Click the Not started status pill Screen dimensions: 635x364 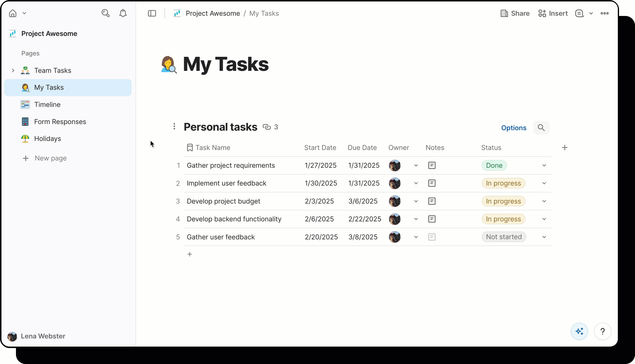click(x=503, y=237)
